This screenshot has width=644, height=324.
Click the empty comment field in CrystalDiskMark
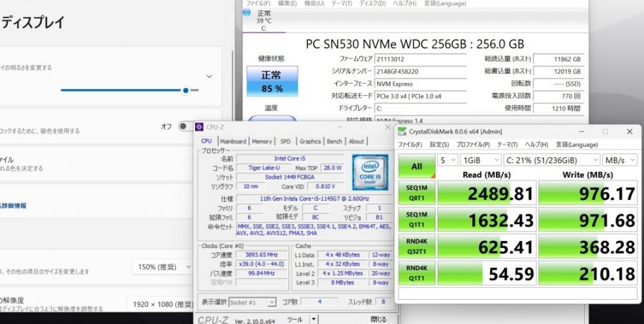click(x=517, y=294)
